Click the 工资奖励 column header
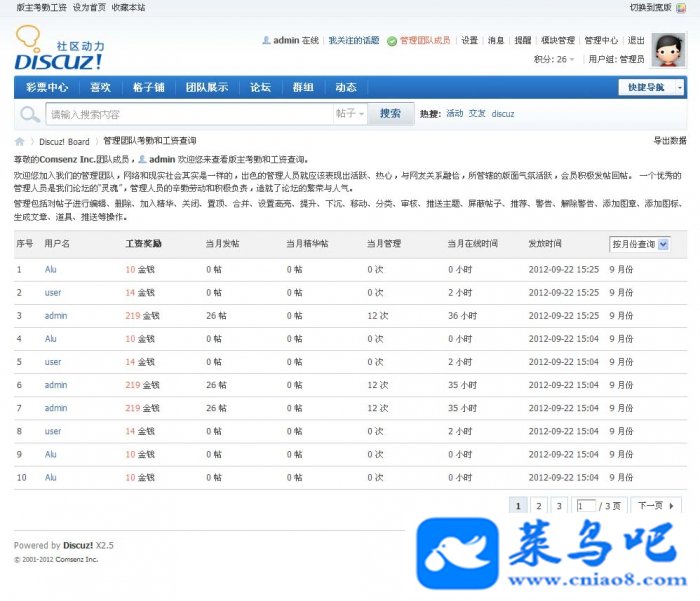 coord(143,244)
